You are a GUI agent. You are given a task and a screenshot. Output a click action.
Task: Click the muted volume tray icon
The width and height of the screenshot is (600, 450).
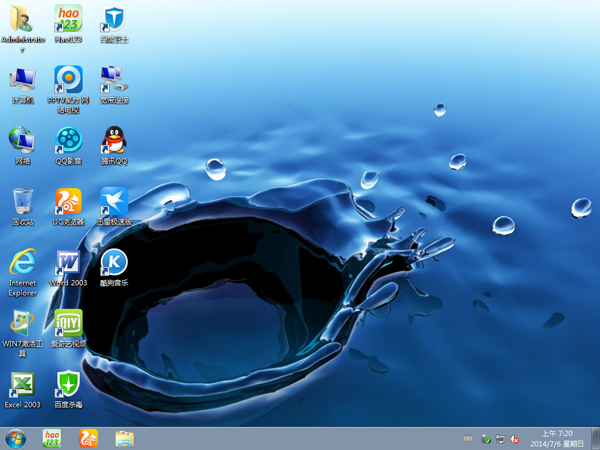coord(515,439)
